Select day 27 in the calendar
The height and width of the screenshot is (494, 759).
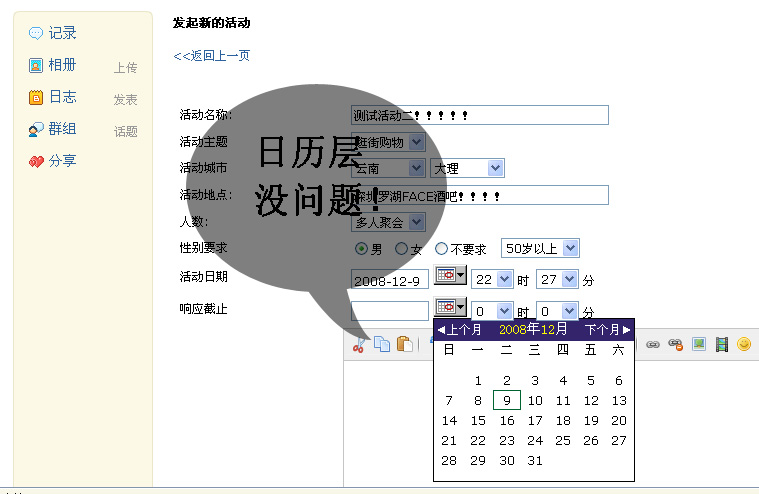[x=619, y=440]
